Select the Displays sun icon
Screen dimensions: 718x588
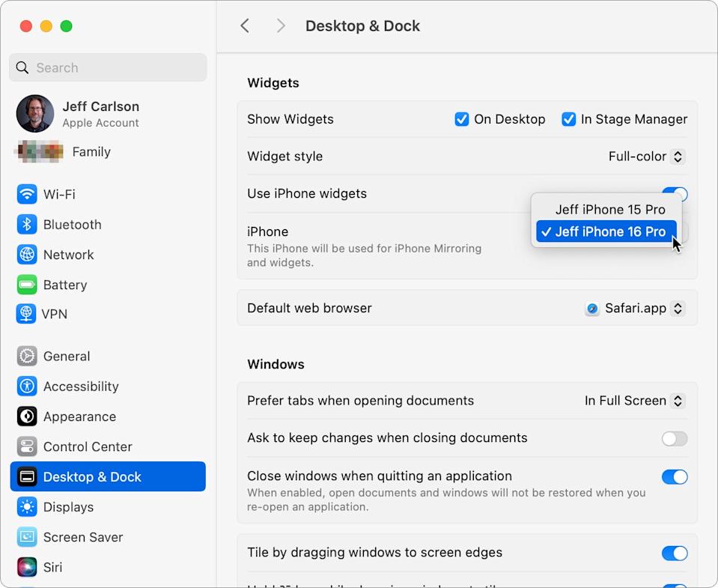click(27, 507)
